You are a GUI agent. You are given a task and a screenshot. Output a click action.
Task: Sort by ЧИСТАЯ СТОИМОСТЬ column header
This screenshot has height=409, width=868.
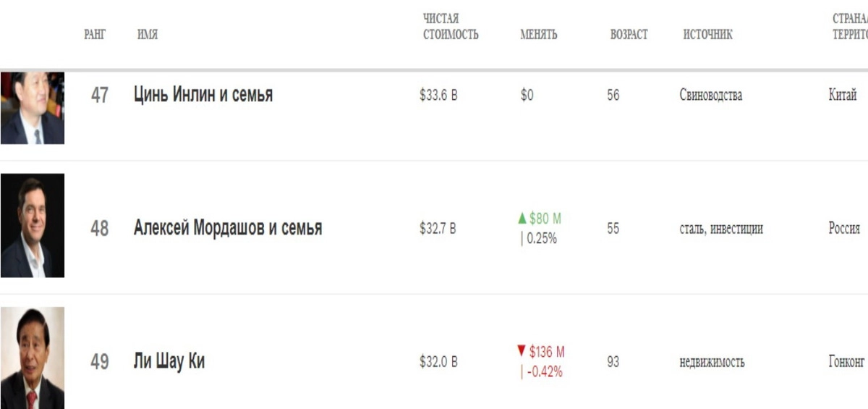tap(451, 27)
